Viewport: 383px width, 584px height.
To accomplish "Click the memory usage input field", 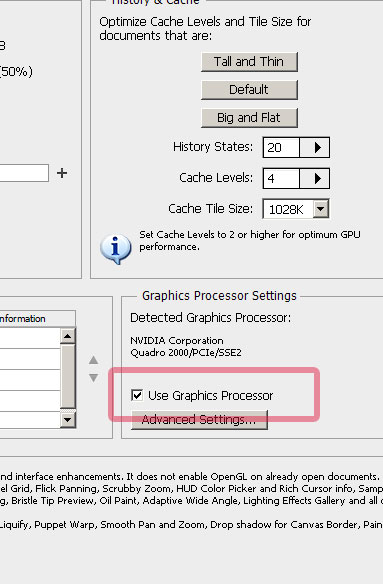I will 24,173.
